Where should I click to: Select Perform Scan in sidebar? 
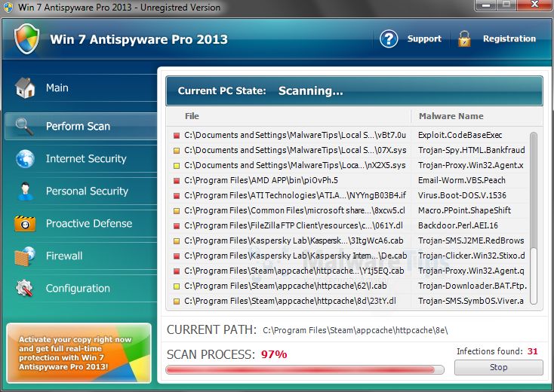[x=81, y=127]
